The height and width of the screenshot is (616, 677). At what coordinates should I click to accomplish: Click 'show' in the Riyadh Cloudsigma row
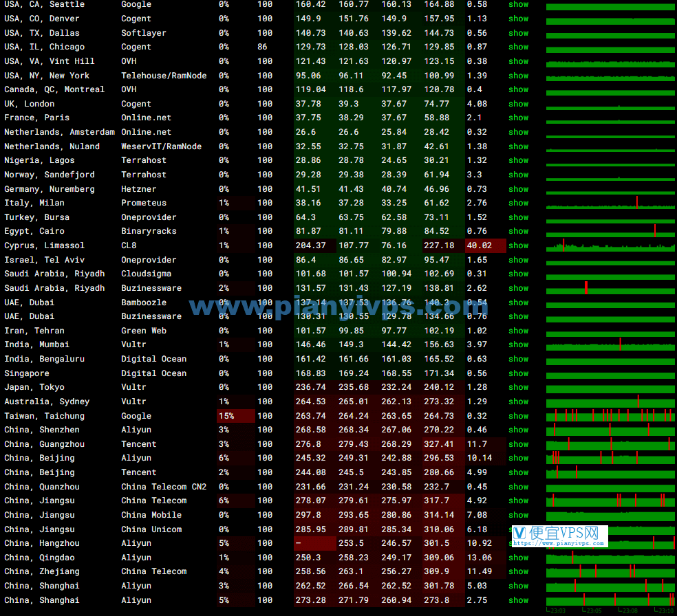point(518,274)
